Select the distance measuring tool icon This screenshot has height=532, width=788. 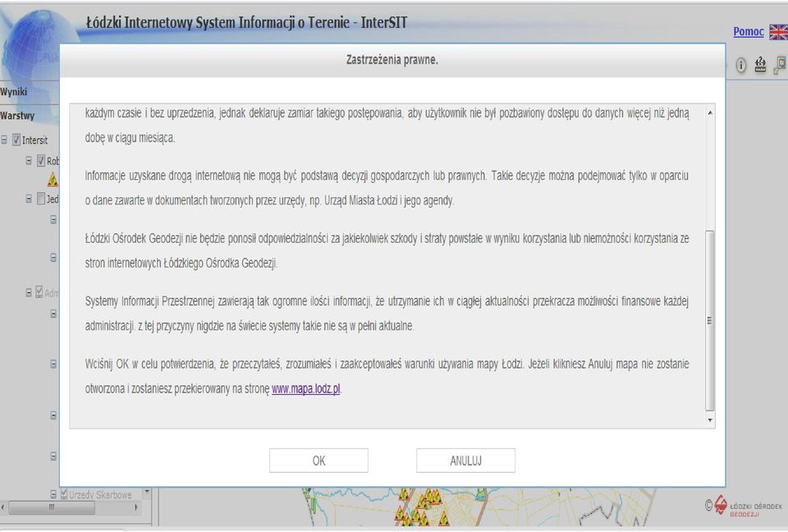point(760,64)
